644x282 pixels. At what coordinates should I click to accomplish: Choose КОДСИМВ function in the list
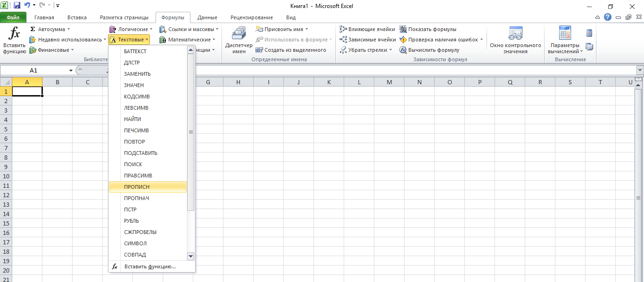click(x=148, y=97)
